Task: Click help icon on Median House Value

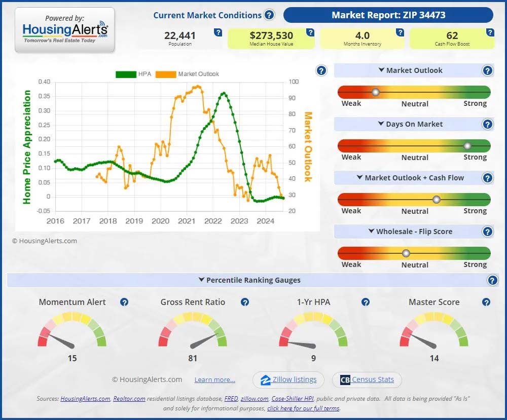Action: click(310, 33)
